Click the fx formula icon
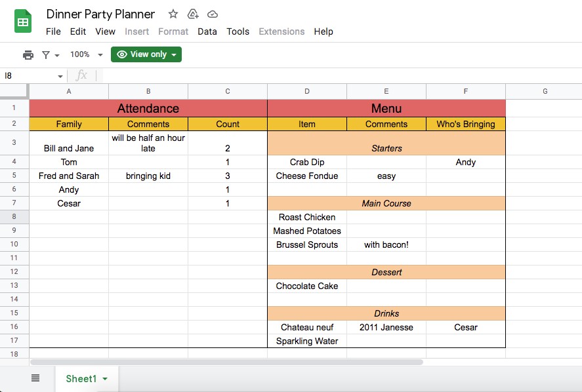This screenshot has width=582, height=392. pos(82,75)
